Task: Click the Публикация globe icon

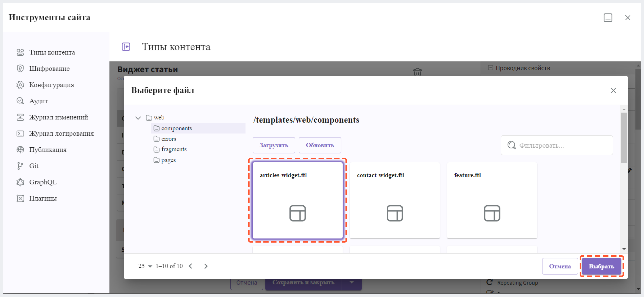Action: 20,150
